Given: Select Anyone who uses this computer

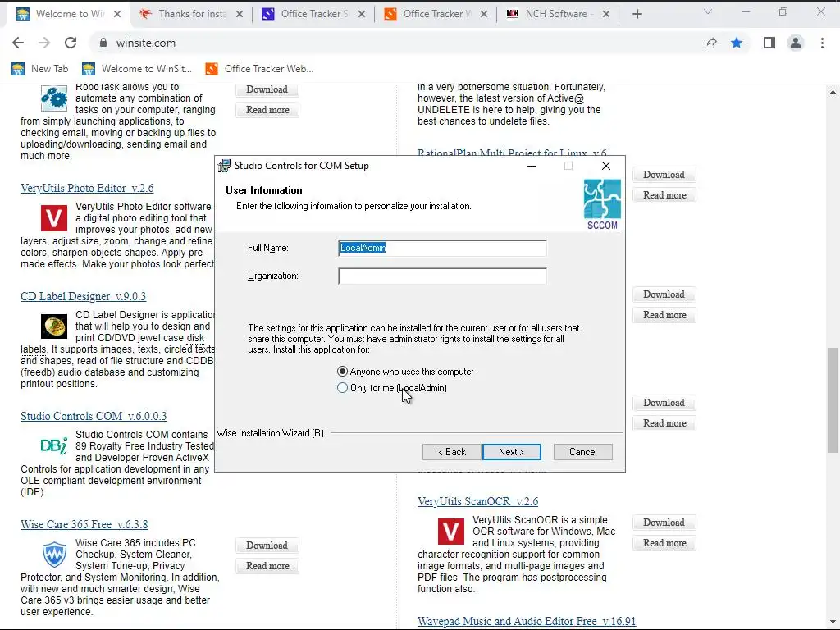Looking at the screenshot, I should pyautogui.click(x=405, y=372).
